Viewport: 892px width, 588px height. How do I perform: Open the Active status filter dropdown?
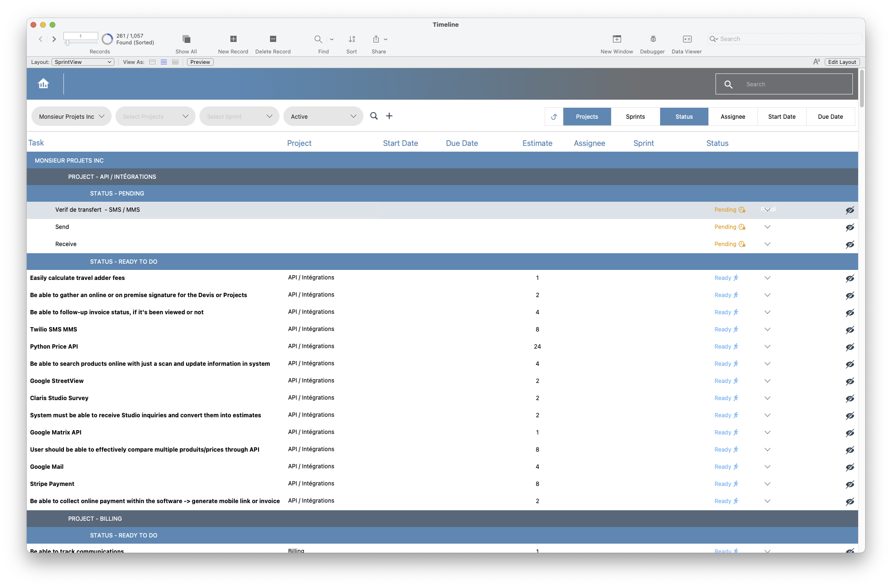point(323,116)
